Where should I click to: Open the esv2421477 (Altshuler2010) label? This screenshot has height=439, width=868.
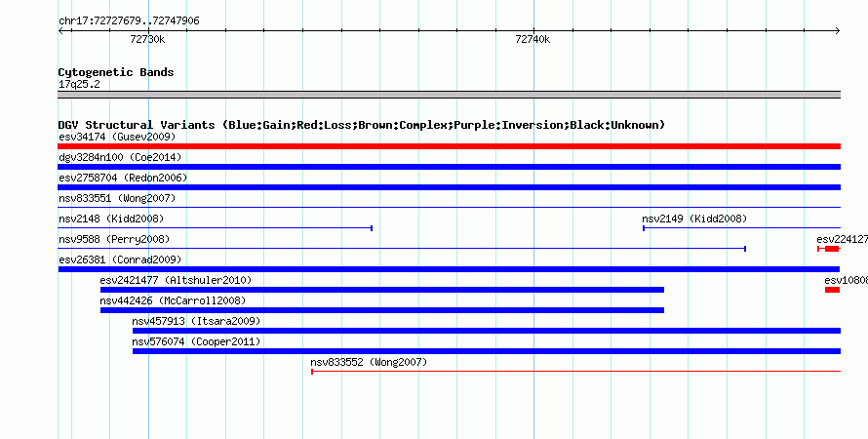tap(176, 280)
